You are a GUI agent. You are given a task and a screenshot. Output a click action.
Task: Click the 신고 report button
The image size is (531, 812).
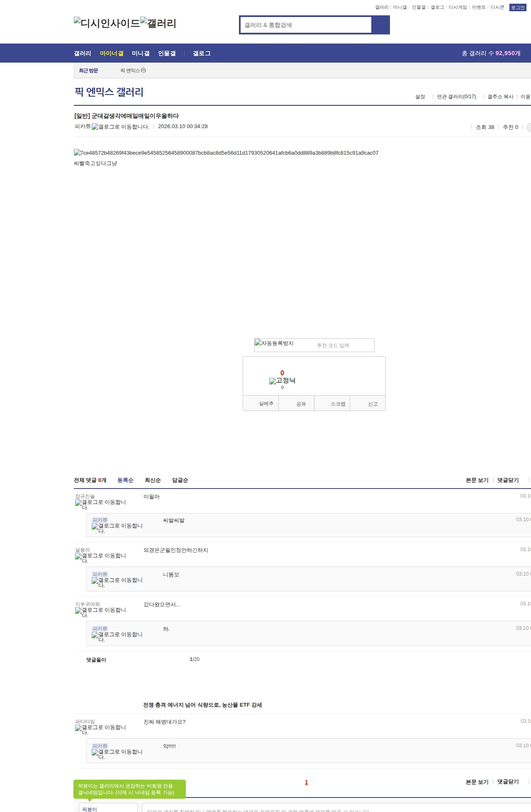pyautogui.click(x=373, y=404)
